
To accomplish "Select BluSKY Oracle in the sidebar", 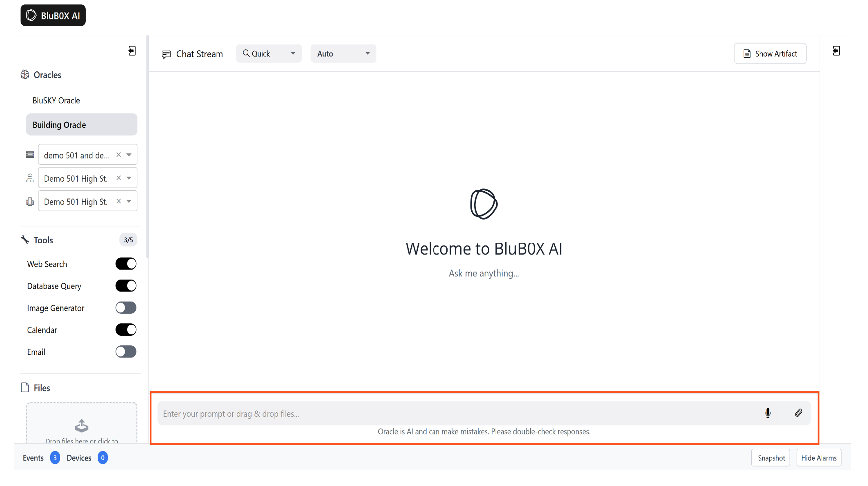I will pos(56,101).
